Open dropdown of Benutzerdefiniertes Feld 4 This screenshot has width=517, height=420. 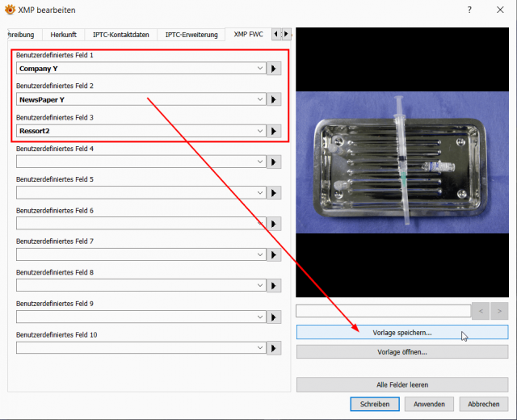click(x=260, y=162)
